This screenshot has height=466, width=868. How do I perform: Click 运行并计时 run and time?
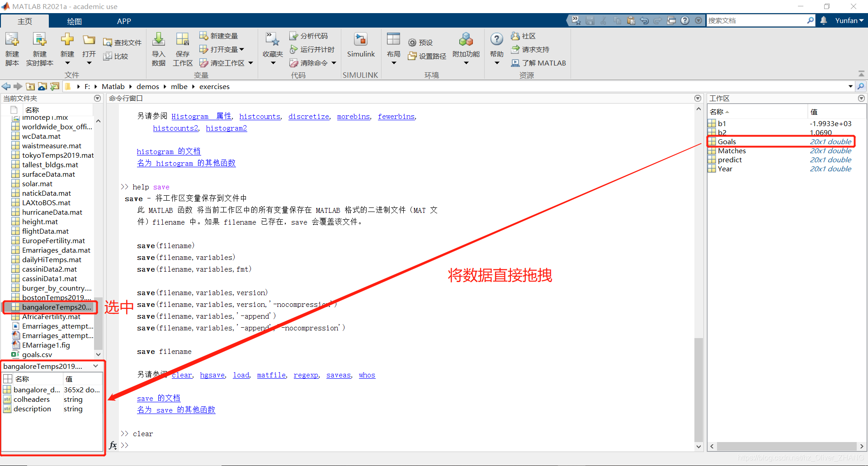click(x=312, y=49)
